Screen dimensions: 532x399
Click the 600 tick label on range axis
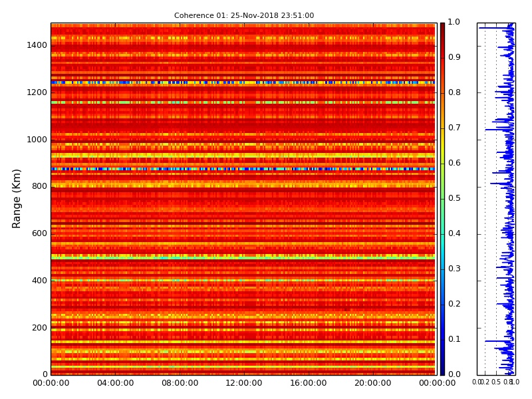point(40,233)
